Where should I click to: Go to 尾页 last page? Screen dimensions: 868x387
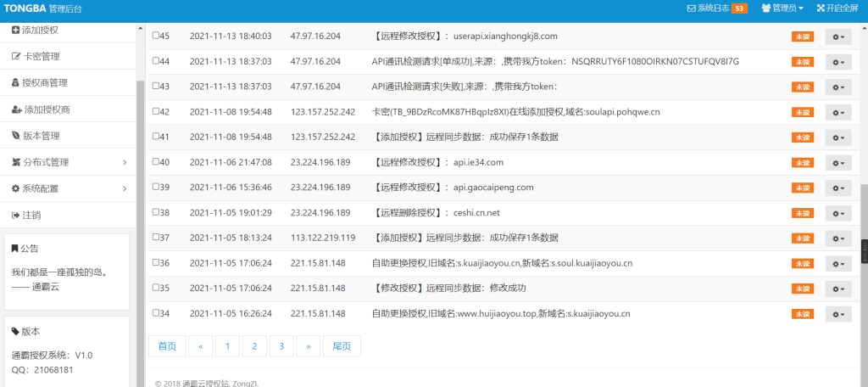coord(342,346)
